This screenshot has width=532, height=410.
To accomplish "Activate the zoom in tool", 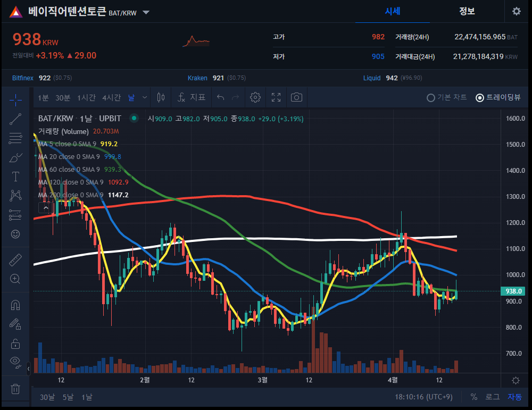I will [15, 279].
